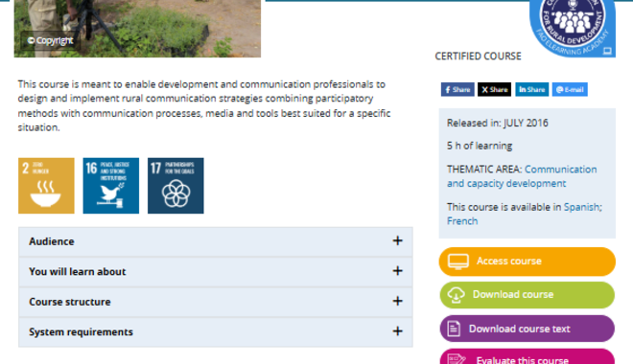
Task: Click the Released in: JULY 2016 text
Action: [x=498, y=123]
